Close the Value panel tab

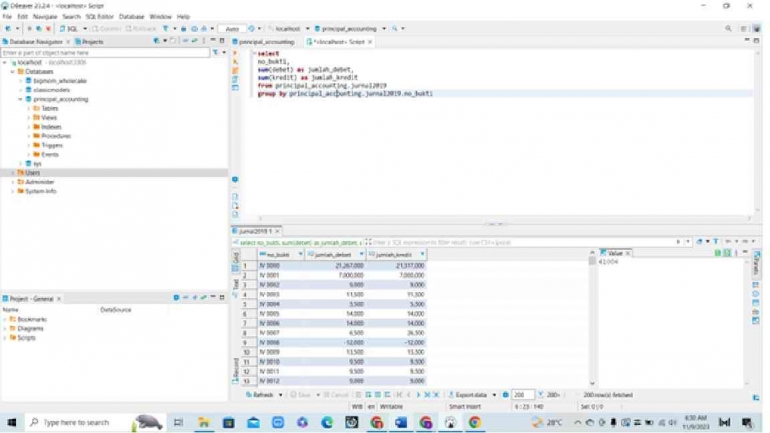[x=628, y=253]
